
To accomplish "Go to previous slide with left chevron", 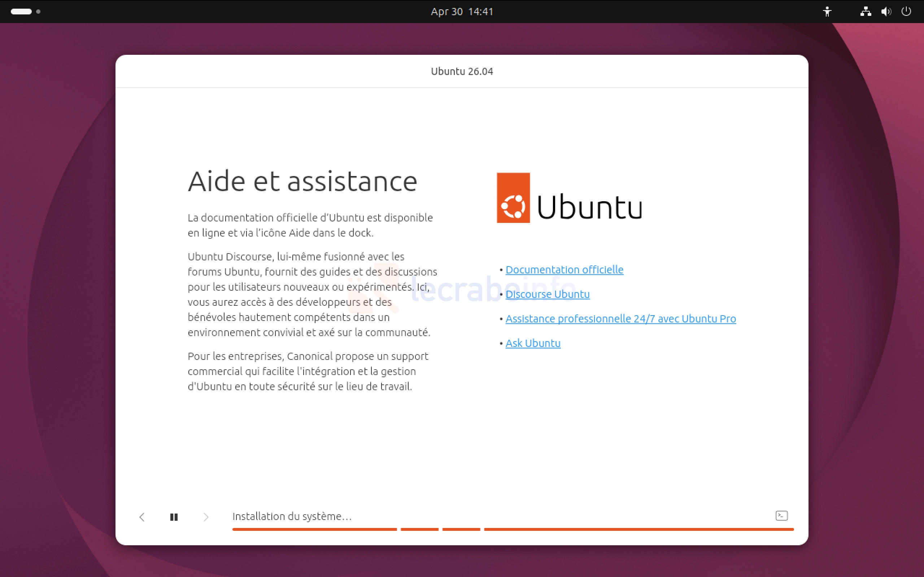I will (x=142, y=517).
